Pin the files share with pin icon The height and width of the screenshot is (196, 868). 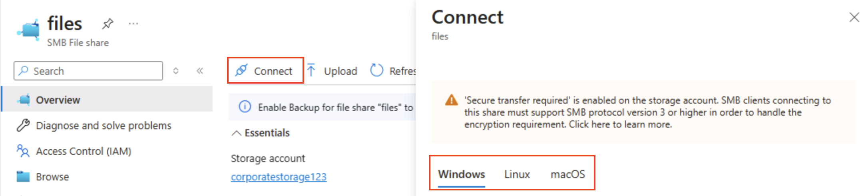click(x=108, y=24)
